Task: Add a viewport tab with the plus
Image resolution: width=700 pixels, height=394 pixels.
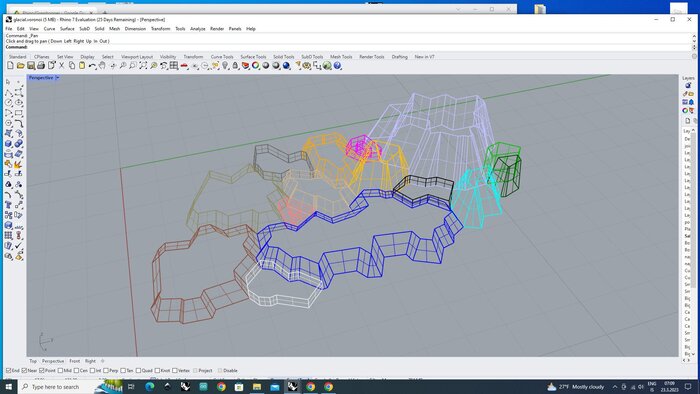Action: 103,361
